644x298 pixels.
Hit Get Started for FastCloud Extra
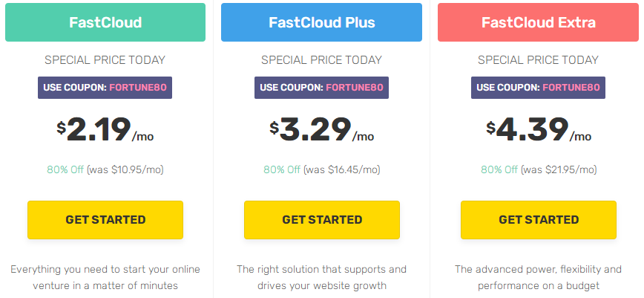(x=538, y=219)
